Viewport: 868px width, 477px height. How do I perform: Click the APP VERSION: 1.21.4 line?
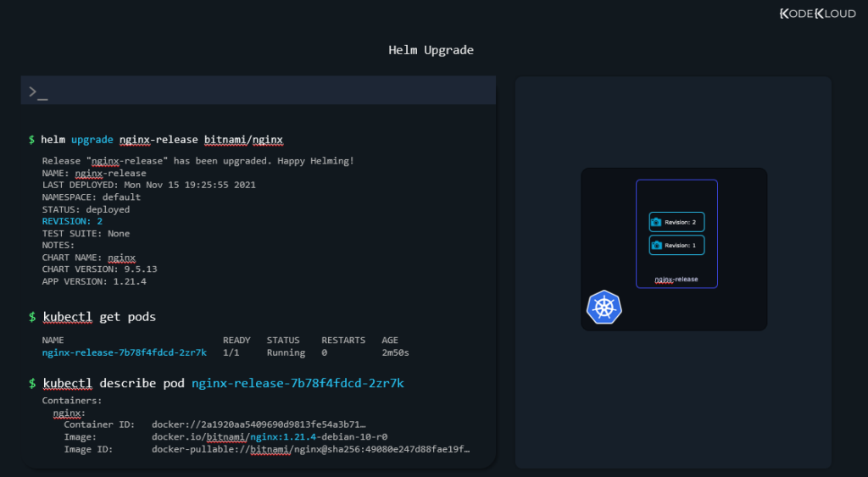pos(94,281)
